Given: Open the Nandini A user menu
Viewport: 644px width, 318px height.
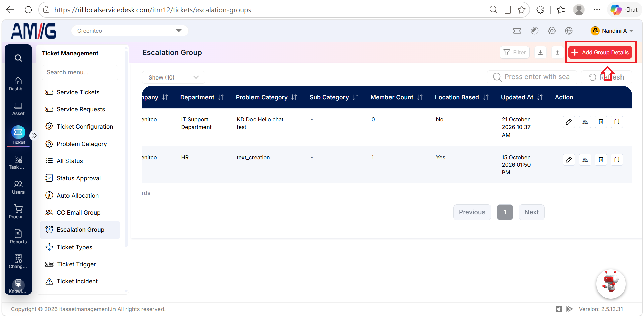Looking at the screenshot, I should (612, 31).
